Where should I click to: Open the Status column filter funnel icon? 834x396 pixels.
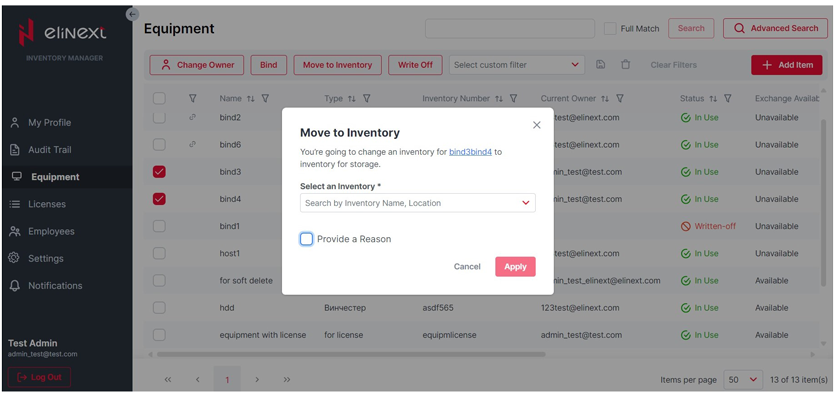728,98
